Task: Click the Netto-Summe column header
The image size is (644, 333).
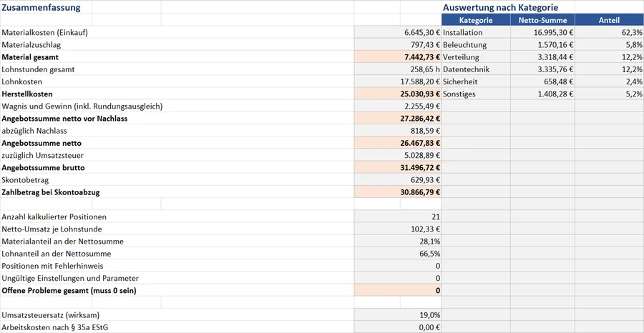Action: 542,20
